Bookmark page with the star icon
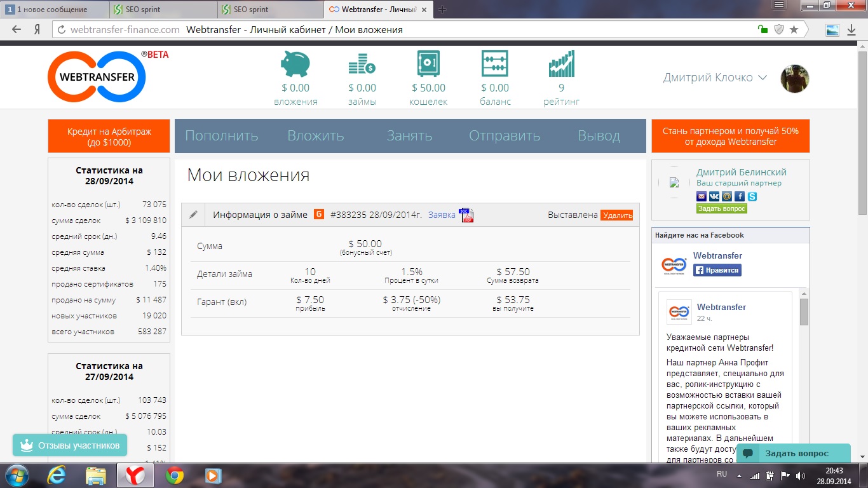The image size is (868, 488). click(794, 29)
